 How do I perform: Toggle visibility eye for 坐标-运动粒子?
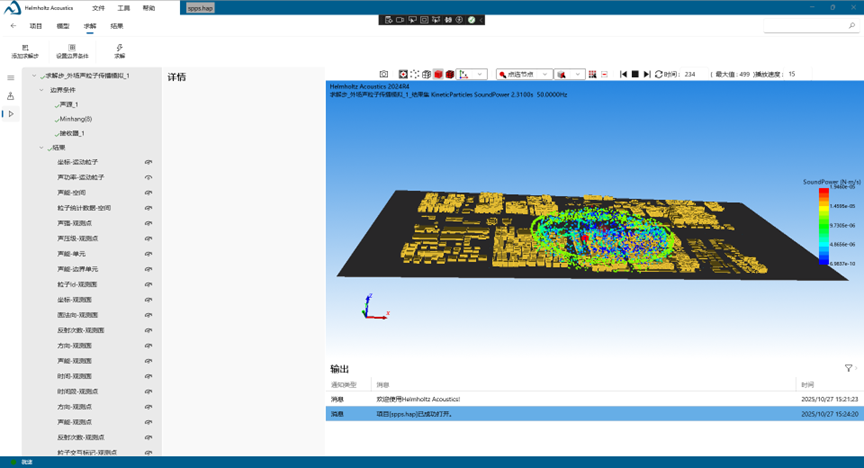coord(148,162)
